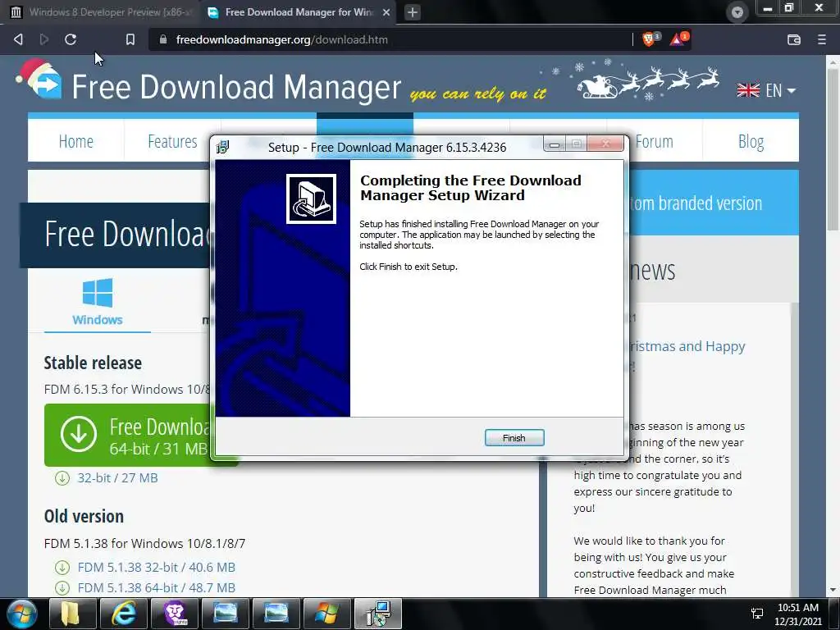Close the Free Download Manager tab
The width and height of the screenshot is (840, 630).
point(386,12)
